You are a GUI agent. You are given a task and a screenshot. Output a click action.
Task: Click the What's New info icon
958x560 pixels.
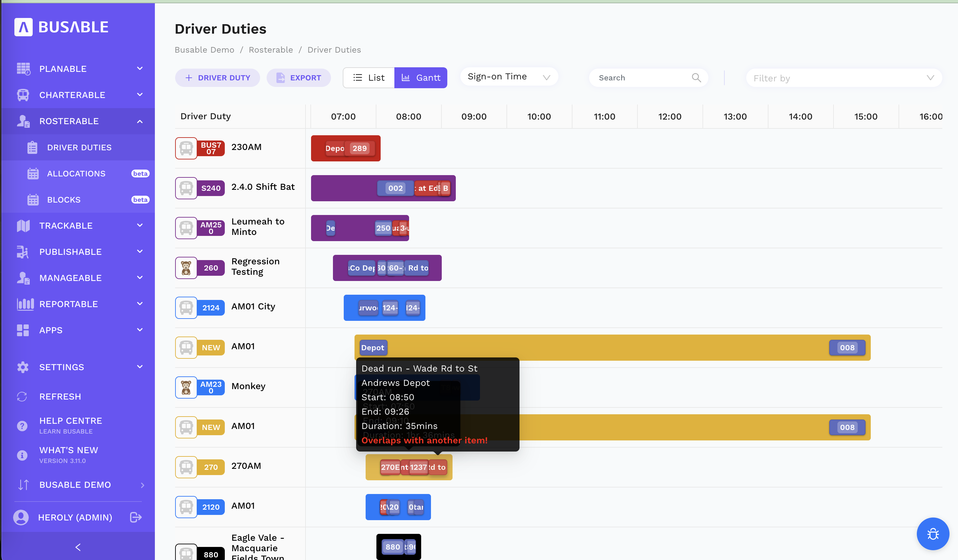pos(22,455)
